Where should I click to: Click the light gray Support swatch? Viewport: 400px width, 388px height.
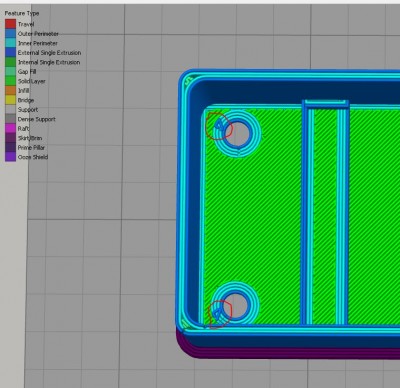(x=10, y=109)
